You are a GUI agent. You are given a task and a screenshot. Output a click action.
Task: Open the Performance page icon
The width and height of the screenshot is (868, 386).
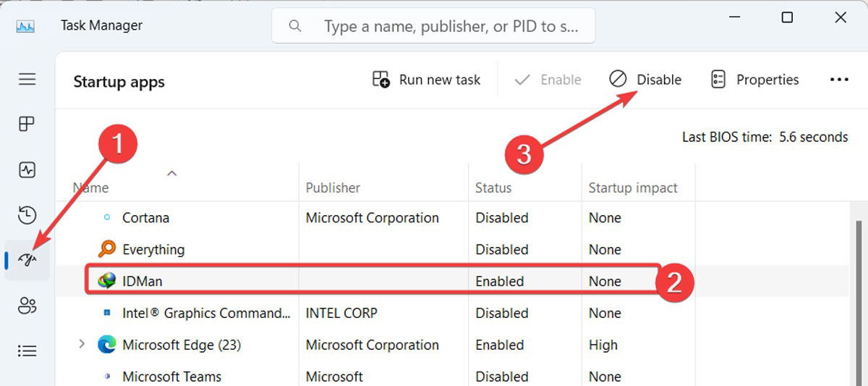click(x=27, y=170)
